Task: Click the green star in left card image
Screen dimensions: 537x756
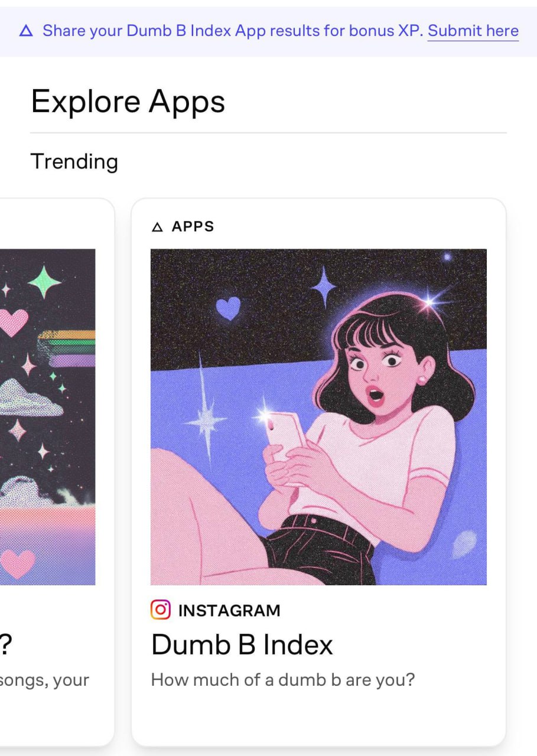Action: pyautogui.click(x=44, y=282)
